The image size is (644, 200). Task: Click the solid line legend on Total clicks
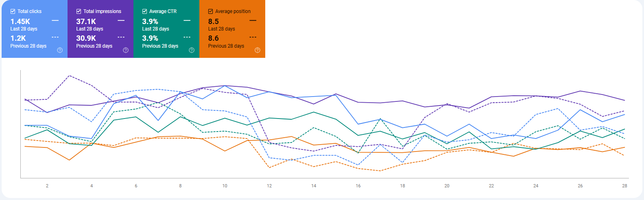55,20
